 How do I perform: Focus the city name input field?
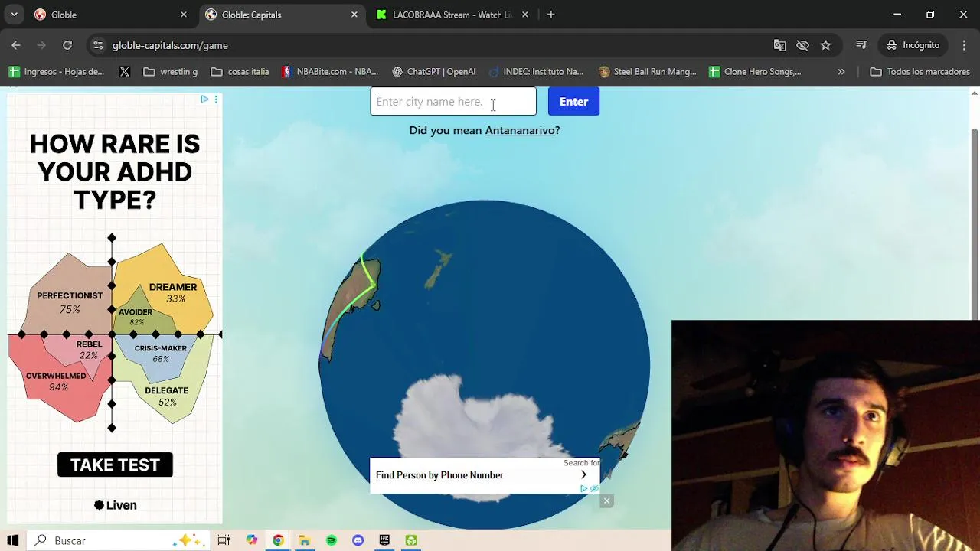(x=453, y=102)
